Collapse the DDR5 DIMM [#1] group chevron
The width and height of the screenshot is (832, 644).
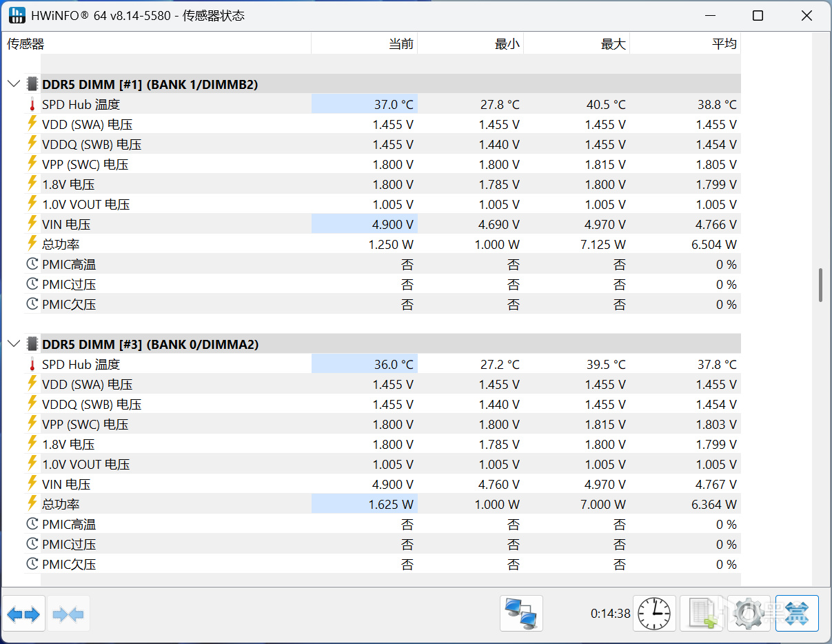14,84
